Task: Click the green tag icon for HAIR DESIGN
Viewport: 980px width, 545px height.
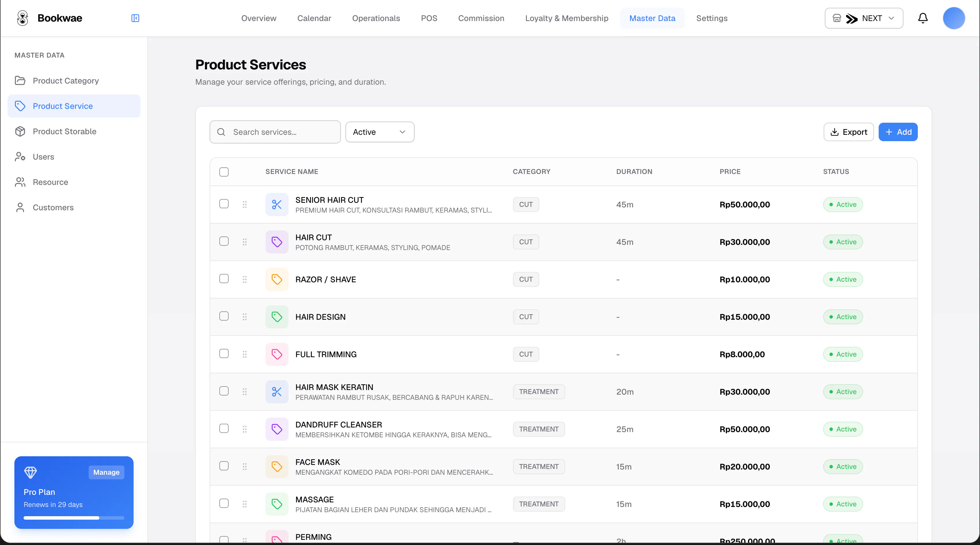Action: point(277,317)
